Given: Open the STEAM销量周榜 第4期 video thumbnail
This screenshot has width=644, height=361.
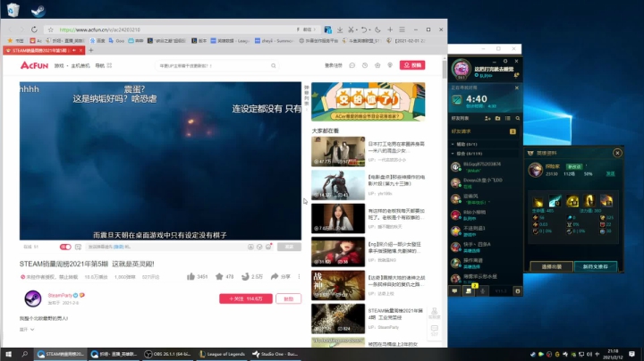Looking at the screenshot, I should [x=338, y=318].
